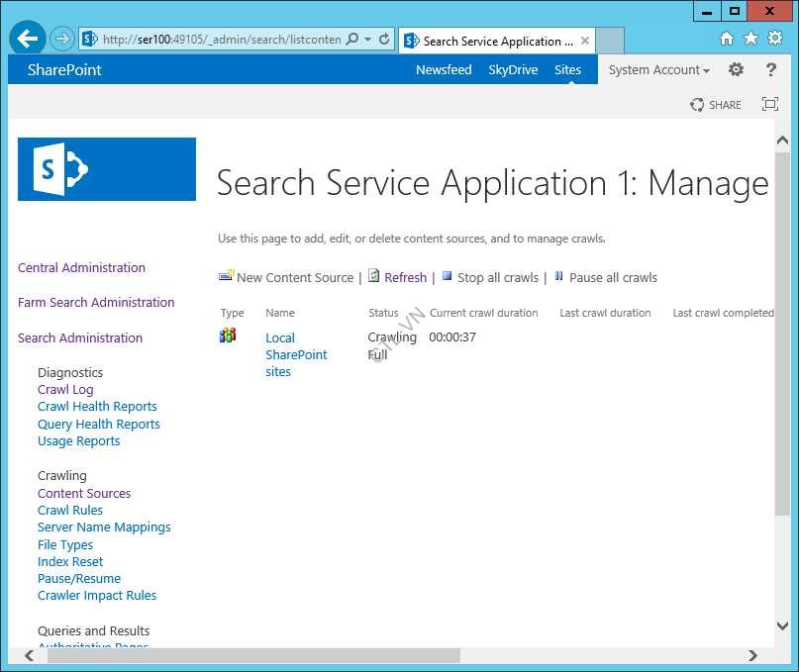Open a new blank browser tab
The image size is (799, 672).
(610, 41)
